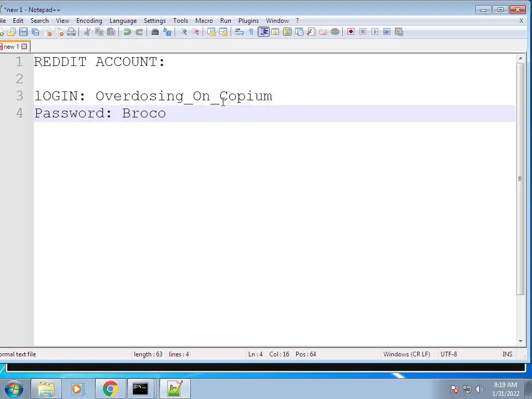Viewport: 532px width, 399px height.
Task: Click the 'REDDIT ACCOUNT:' text on line 1
Action: [x=99, y=62]
